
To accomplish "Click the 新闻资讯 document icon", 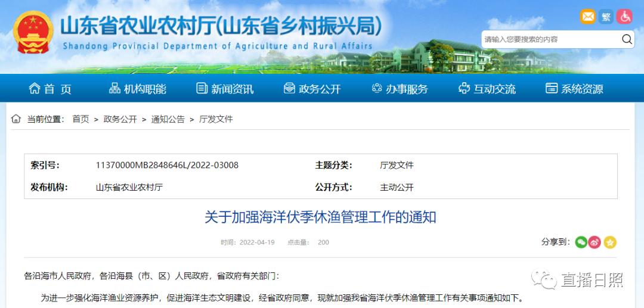I will point(202,88).
